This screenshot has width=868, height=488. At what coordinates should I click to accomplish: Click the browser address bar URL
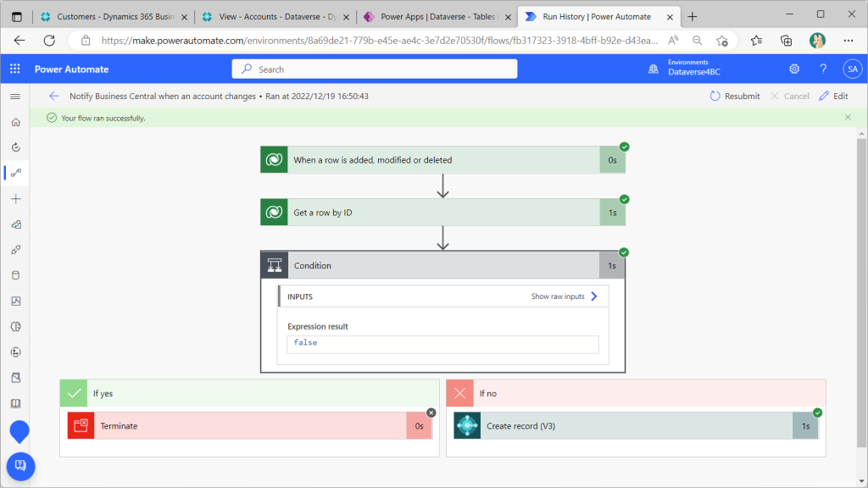click(x=379, y=41)
